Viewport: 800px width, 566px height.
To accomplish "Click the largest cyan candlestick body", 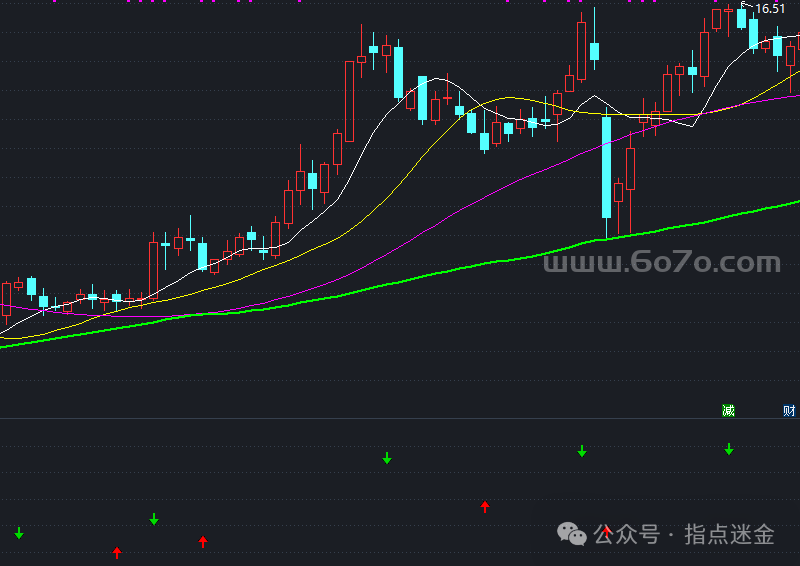I will pyautogui.click(x=606, y=167).
